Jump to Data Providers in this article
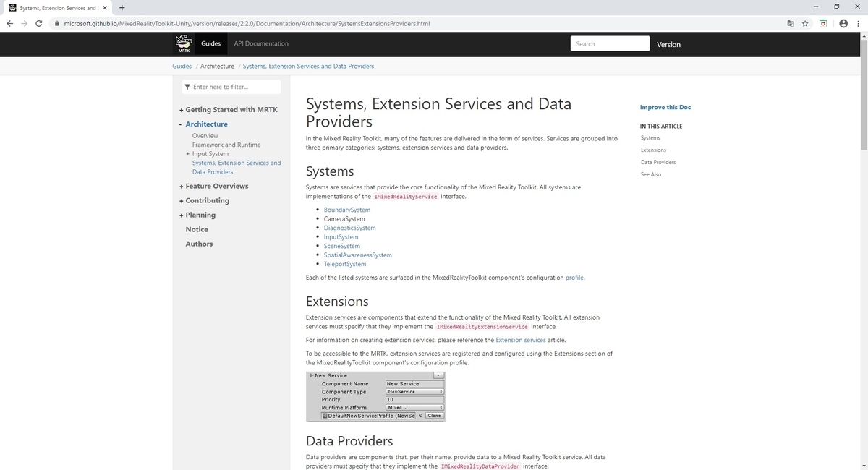This screenshot has width=868, height=470. (658, 162)
